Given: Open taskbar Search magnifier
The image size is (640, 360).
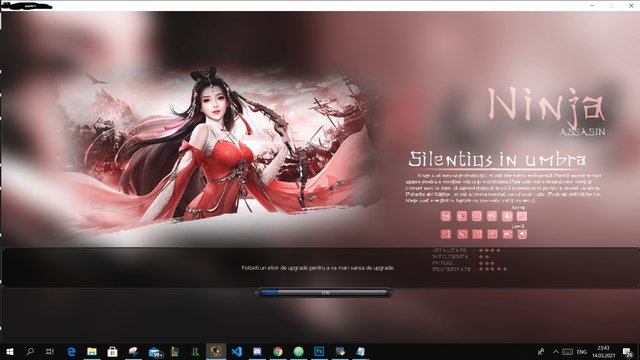Looking at the screenshot, I should click(x=30, y=351).
